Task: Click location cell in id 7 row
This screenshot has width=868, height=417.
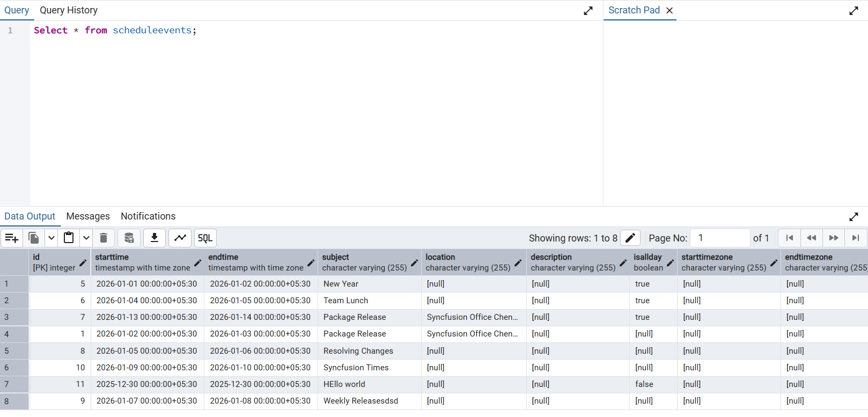Action: [x=474, y=317]
